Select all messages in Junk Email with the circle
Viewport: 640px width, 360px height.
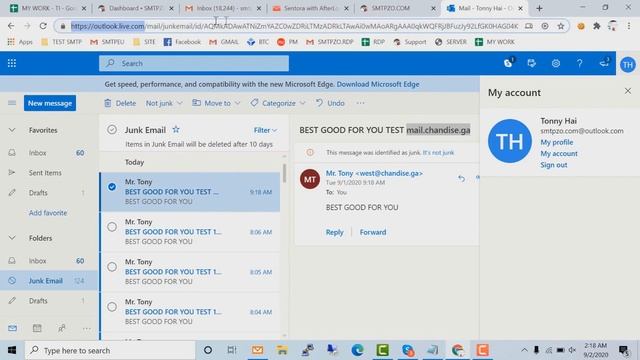112,129
